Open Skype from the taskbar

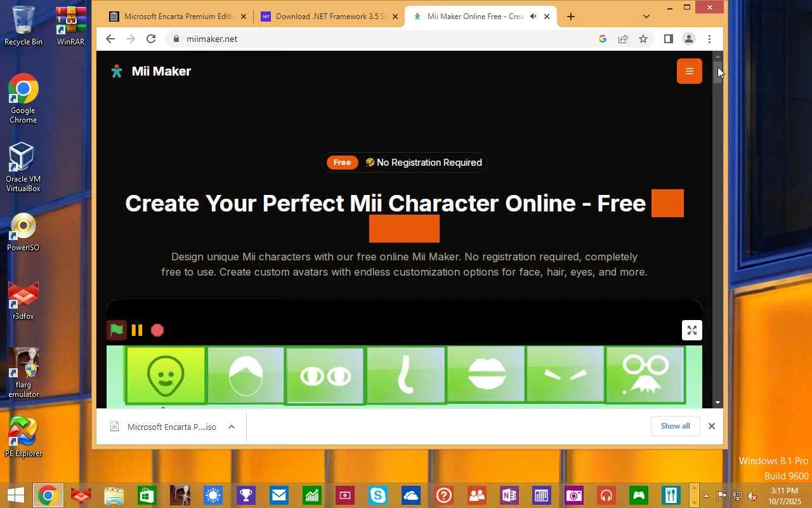coord(377,495)
